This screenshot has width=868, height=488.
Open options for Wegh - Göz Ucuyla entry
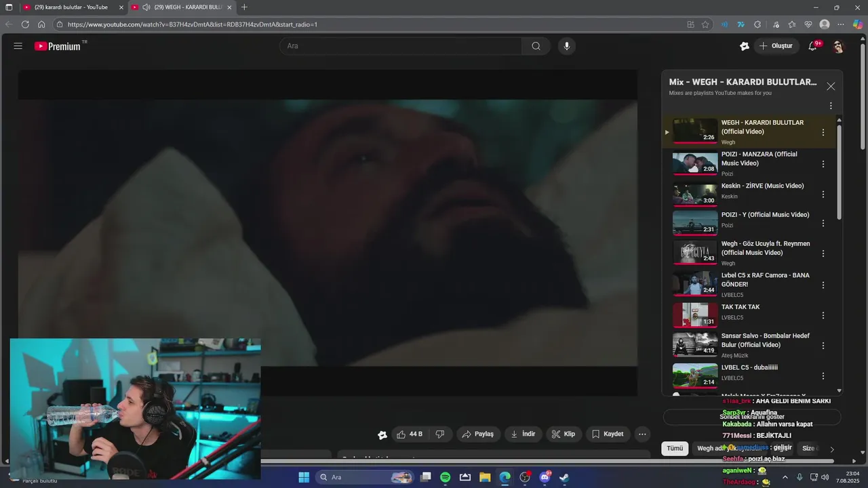pos(823,253)
